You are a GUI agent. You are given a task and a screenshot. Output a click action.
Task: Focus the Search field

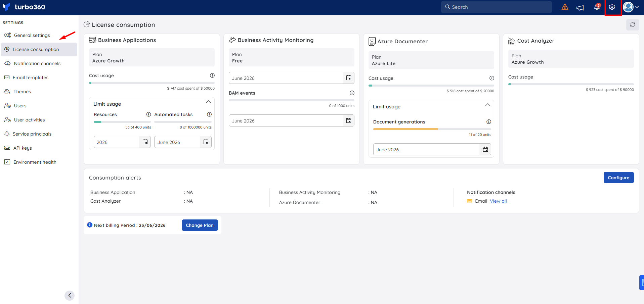coord(497,7)
